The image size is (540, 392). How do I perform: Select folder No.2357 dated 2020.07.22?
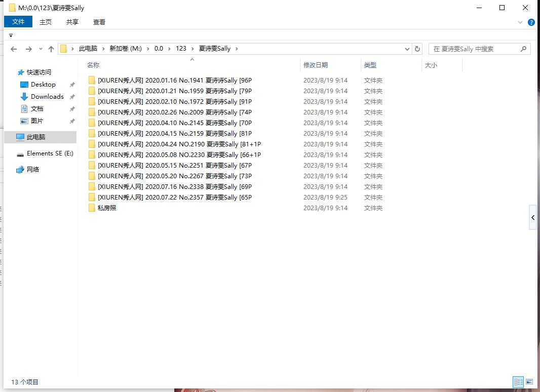(174, 198)
